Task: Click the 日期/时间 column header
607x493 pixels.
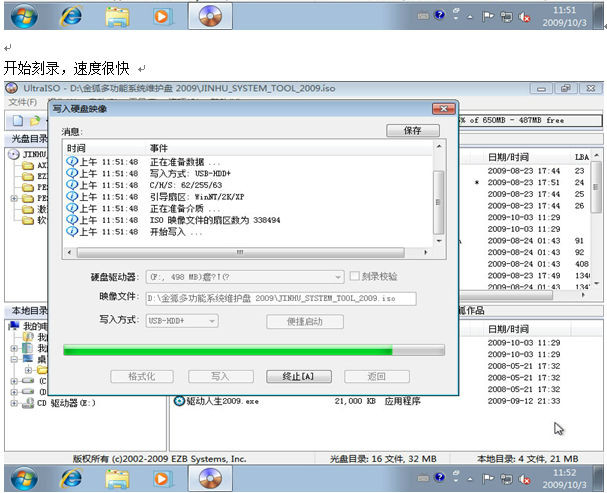Action: pos(508,157)
